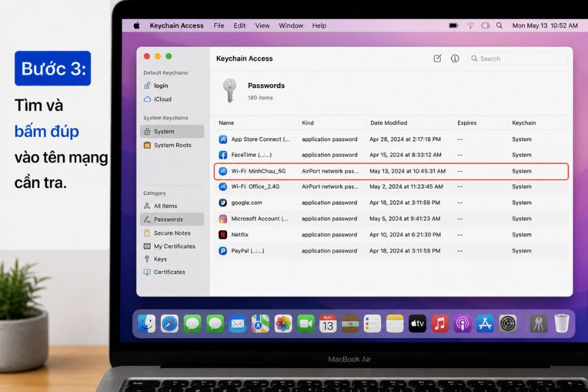Open the View menu

tap(263, 25)
